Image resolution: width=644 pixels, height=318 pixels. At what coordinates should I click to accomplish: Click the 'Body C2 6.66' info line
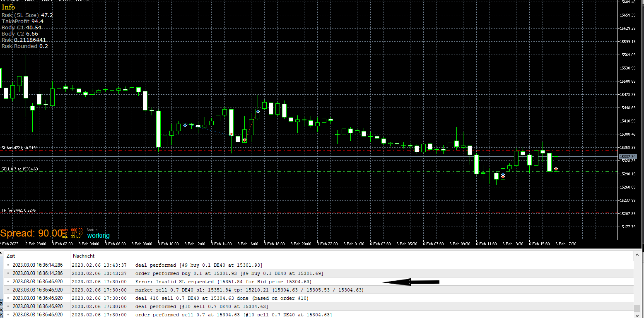click(x=20, y=34)
